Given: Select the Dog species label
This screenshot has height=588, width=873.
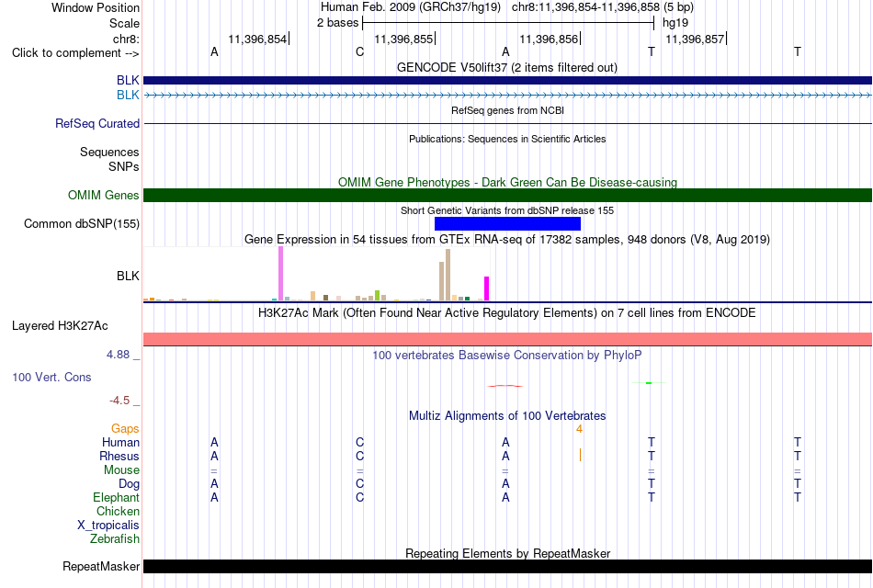Looking at the screenshot, I should pyautogui.click(x=129, y=484).
